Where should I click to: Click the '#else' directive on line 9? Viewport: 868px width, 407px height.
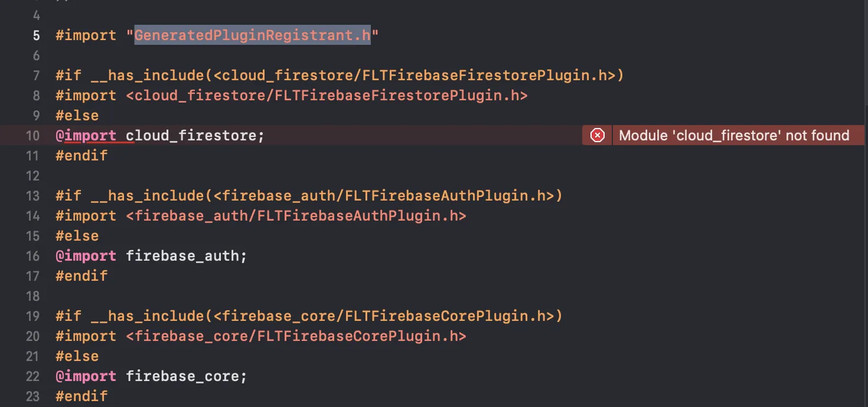(x=77, y=116)
